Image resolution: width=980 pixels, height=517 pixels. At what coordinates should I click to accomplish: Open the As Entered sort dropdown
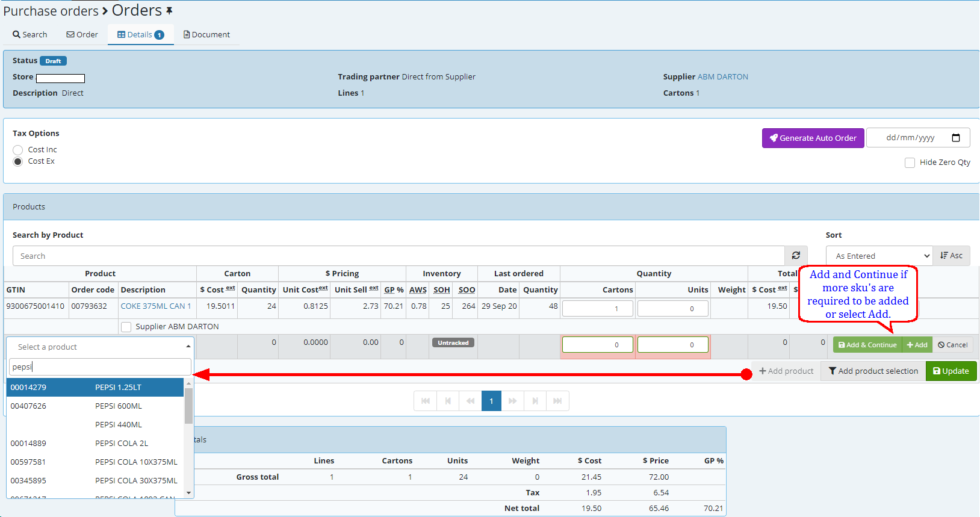pos(879,256)
